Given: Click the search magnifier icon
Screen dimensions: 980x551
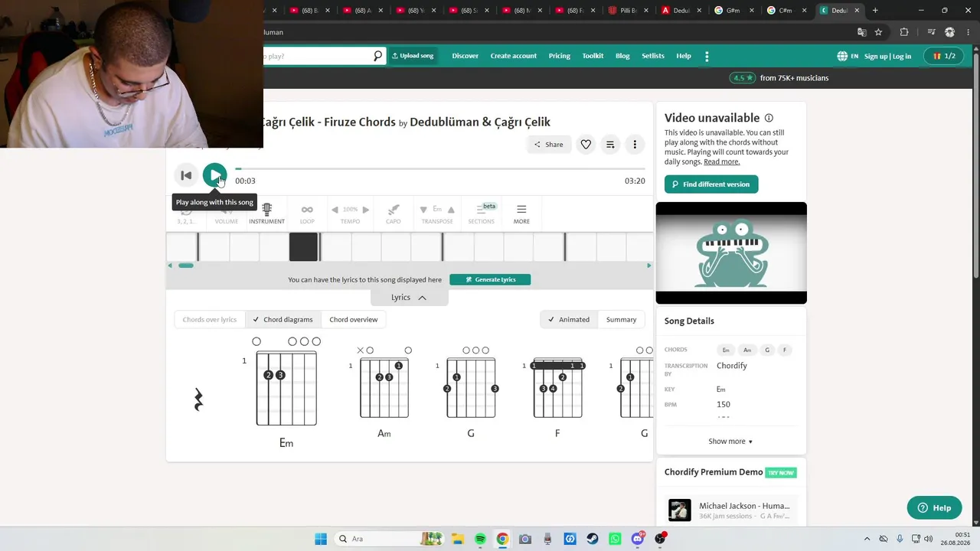Looking at the screenshot, I should [377, 56].
